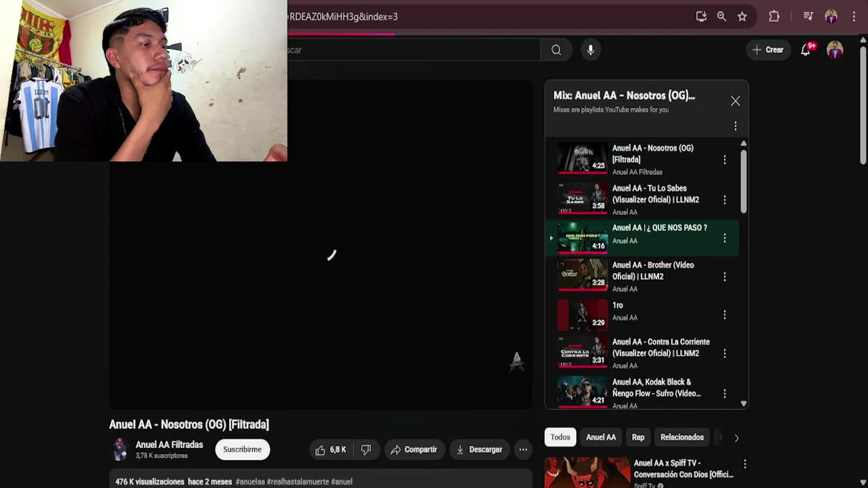Dislike the video with thumbs down
The image size is (868, 488).
point(366,449)
